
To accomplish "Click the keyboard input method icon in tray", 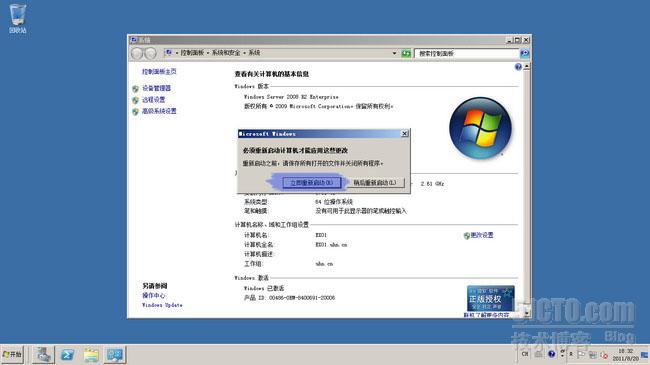I will pyautogui.click(x=538, y=354).
